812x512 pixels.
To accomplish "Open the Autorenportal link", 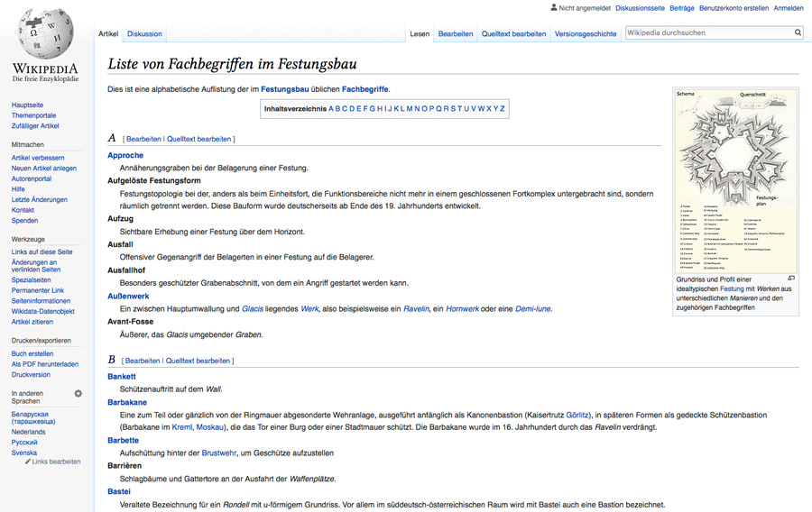I will tap(32, 178).
